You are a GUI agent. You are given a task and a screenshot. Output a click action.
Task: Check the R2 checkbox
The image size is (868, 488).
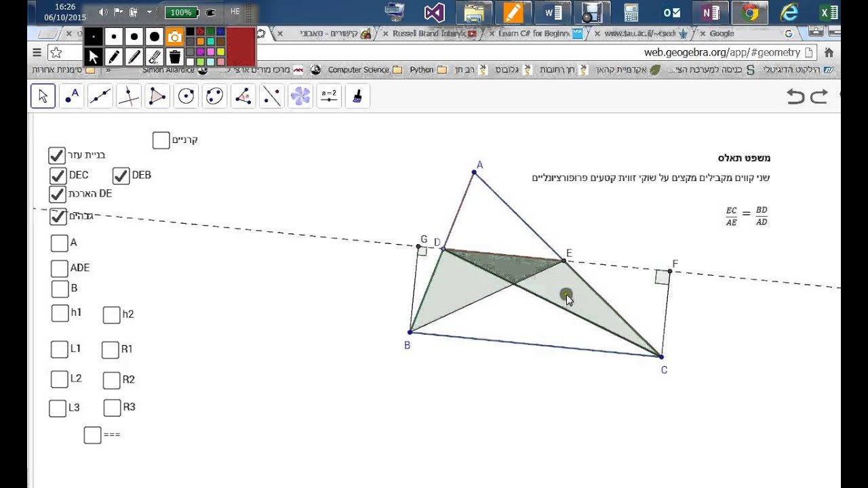coord(111,380)
